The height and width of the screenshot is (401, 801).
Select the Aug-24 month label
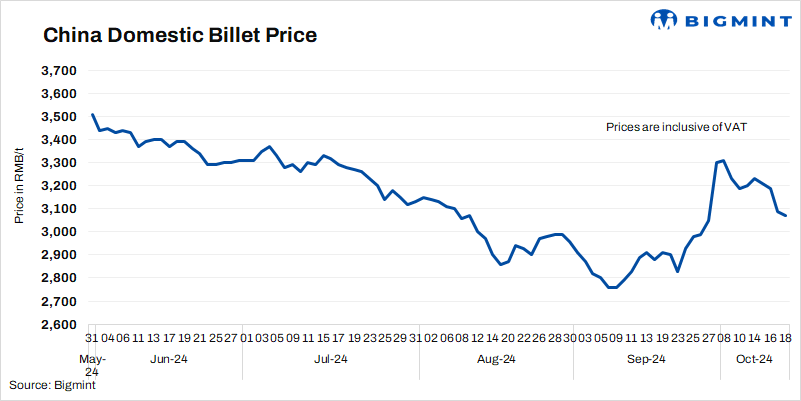click(x=496, y=359)
